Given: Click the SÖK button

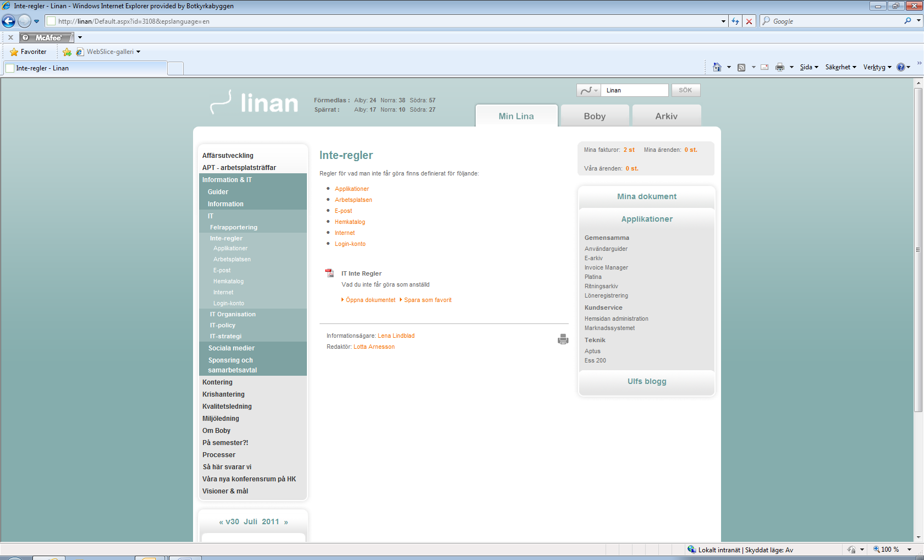Looking at the screenshot, I should (x=685, y=90).
